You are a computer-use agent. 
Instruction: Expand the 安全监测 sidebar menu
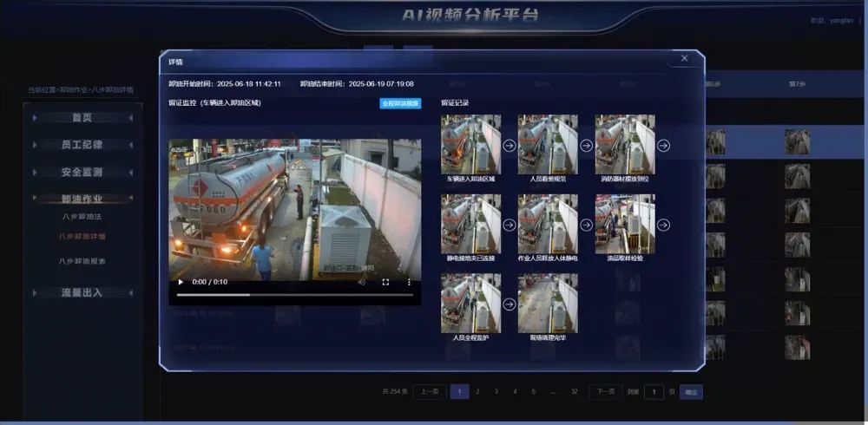[82, 173]
